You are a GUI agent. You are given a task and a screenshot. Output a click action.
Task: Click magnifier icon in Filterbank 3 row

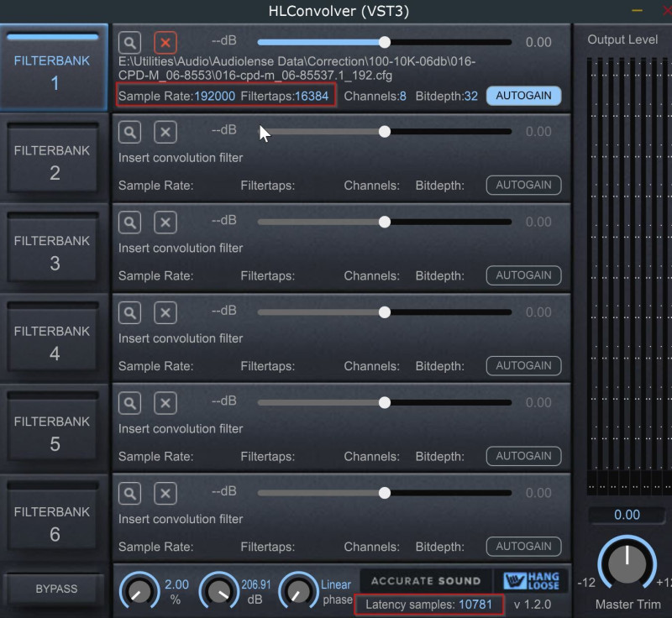(130, 223)
